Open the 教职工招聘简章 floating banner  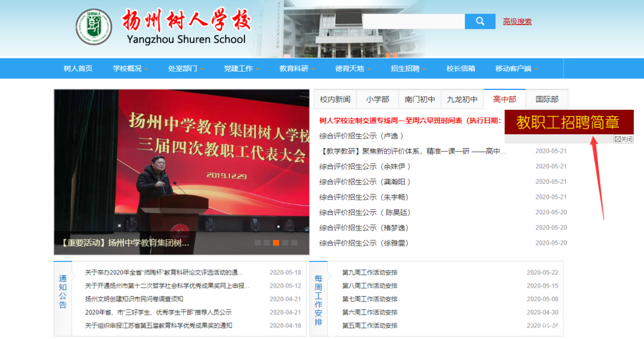(569, 122)
